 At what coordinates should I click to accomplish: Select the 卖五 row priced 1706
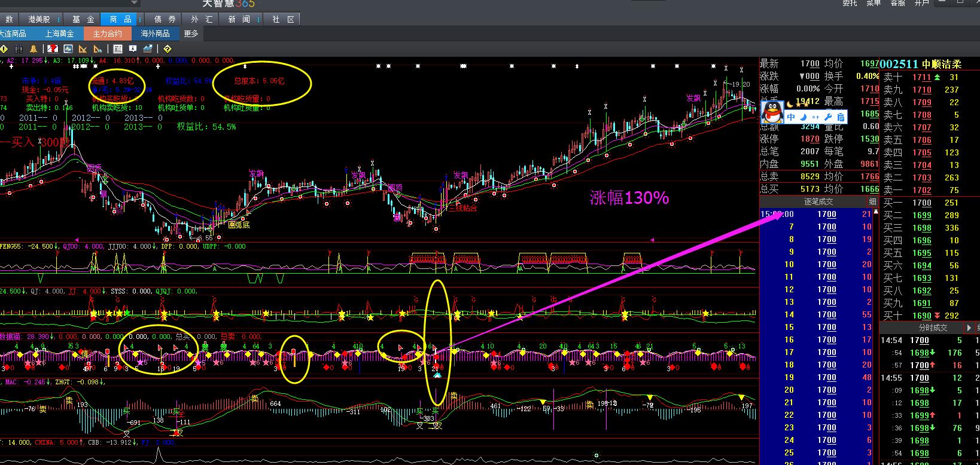click(930, 140)
